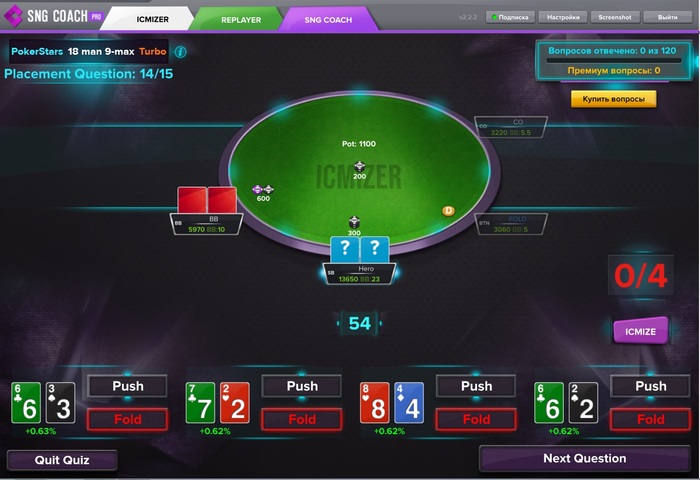Viewport: 700px width, 480px height.
Task: Open the SNG COACH tab
Action: [328, 20]
